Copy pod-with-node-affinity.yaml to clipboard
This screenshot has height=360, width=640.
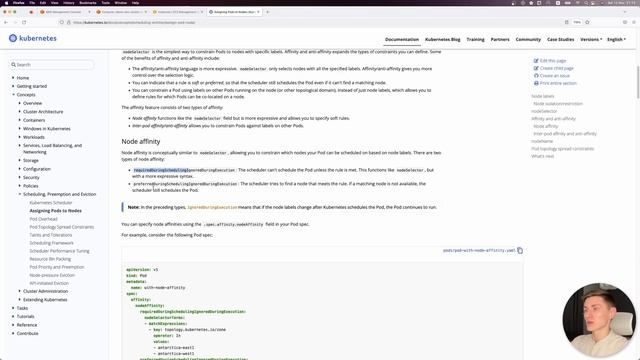click(520, 250)
